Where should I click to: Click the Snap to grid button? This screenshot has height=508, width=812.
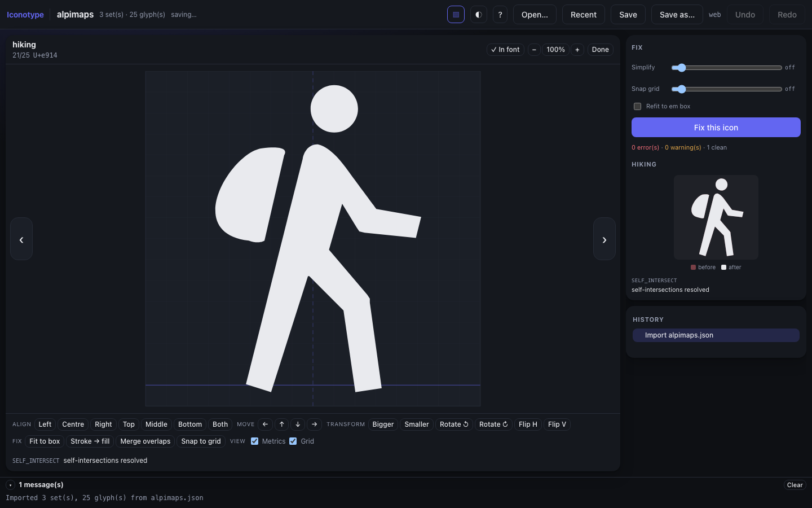coord(201,441)
